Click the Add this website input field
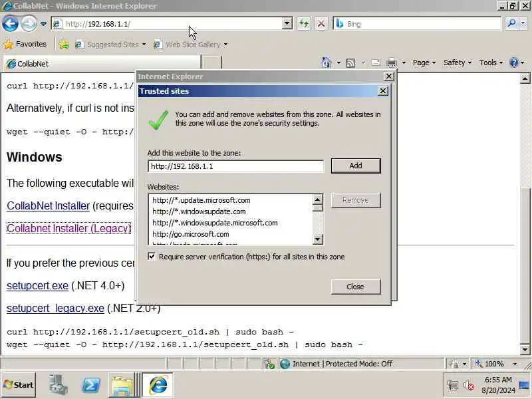Viewport: 532px width, 399px height. [x=236, y=166]
